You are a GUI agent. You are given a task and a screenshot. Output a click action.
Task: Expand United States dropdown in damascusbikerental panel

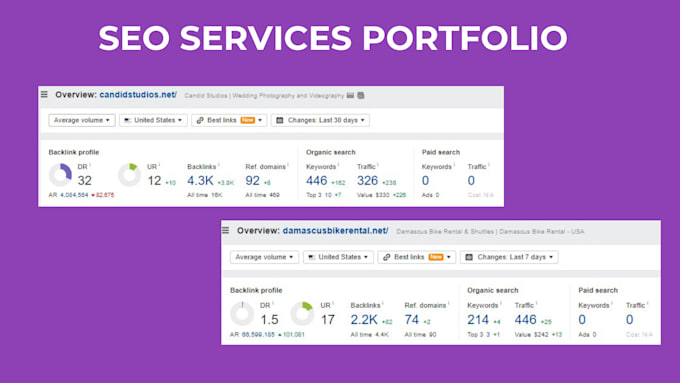[x=338, y=257]
